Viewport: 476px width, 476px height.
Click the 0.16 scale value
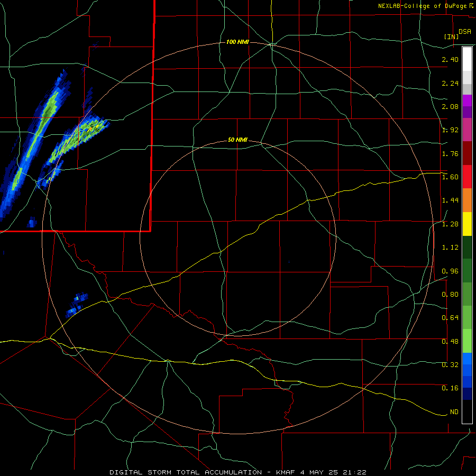pyautogui.click(x=450, y=388)
